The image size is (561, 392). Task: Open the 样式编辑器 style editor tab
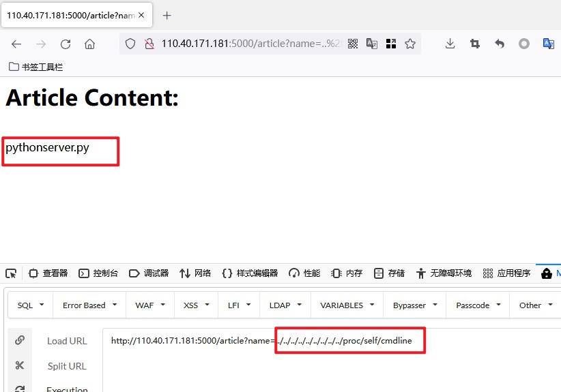(x=250, y=273)
